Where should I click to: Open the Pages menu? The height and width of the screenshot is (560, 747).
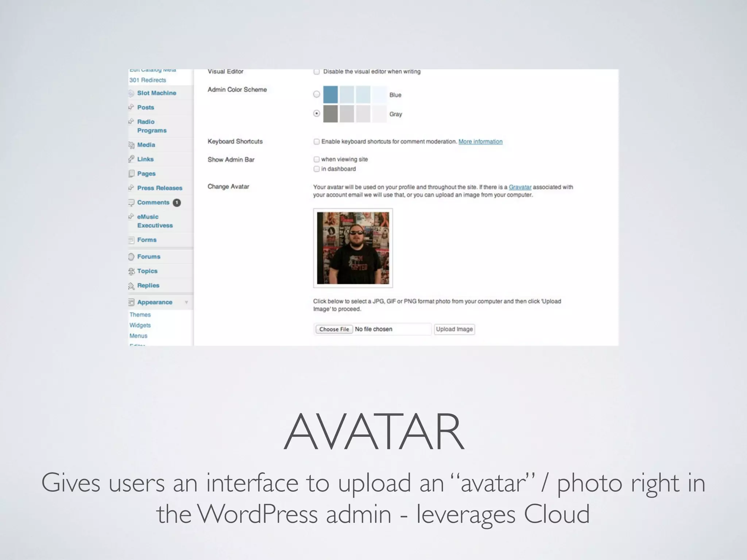[146, 174]
